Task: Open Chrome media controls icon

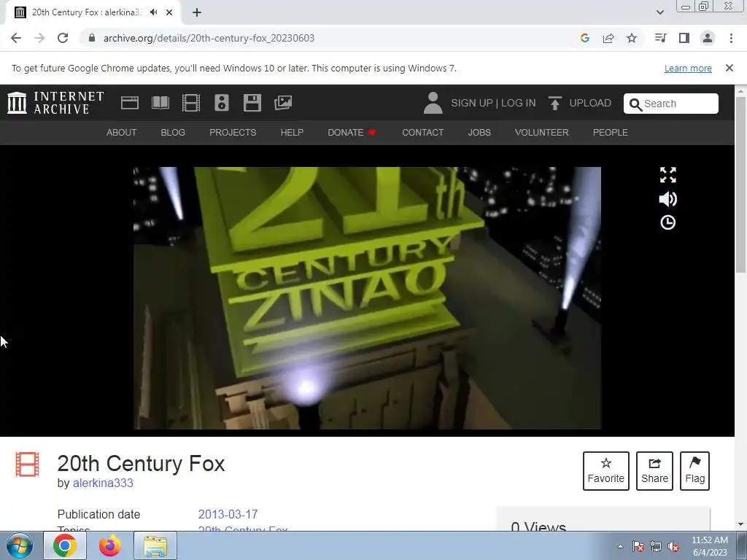Action: tap(660, 38)
